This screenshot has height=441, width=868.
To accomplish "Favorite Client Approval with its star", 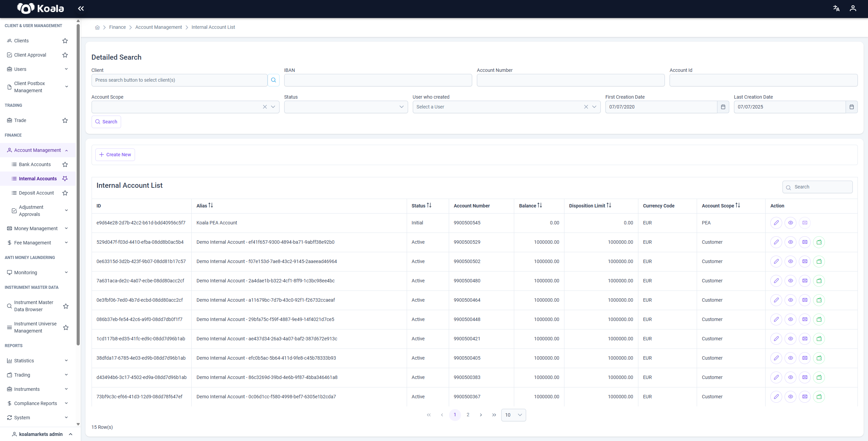I will point(65,55).
